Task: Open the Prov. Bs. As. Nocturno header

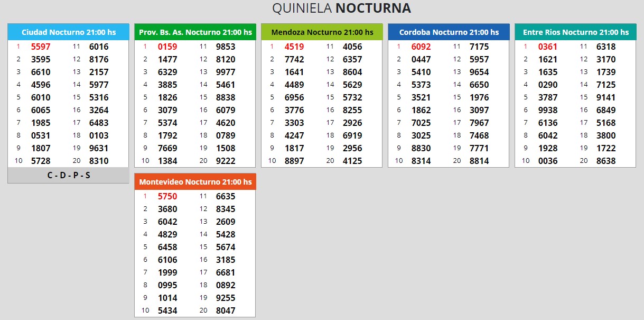Action: click(195, 32)
